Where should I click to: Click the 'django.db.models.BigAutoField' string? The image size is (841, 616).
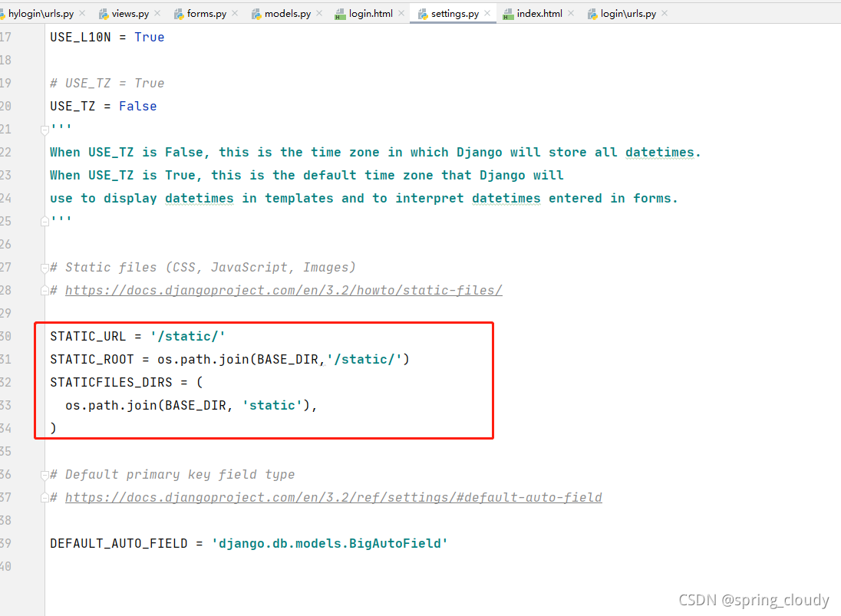(x=330, y=544)
